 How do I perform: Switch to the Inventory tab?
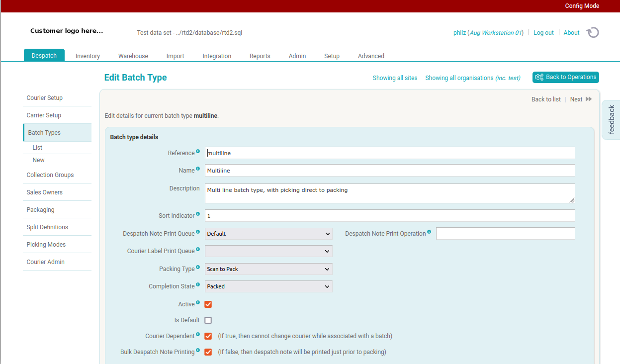[87, 56]
